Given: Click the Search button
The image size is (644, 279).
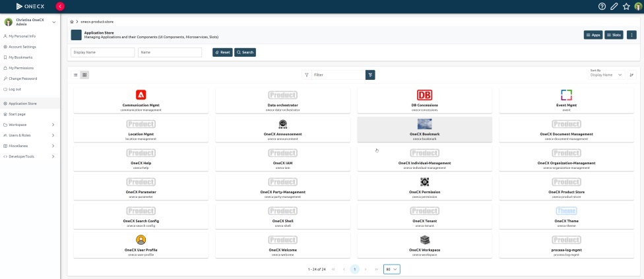Looking at the screenshot, I should pyautogui.click(x=245, y=52).
